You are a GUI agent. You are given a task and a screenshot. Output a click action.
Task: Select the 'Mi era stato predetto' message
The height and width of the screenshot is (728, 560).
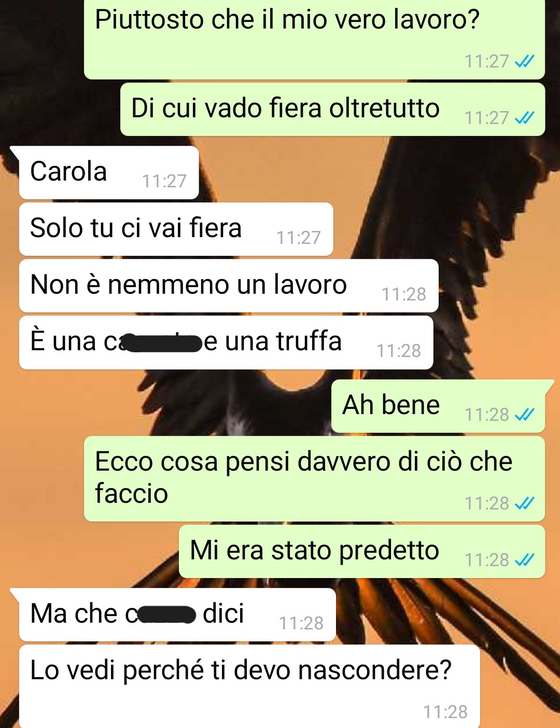point(362,552)
